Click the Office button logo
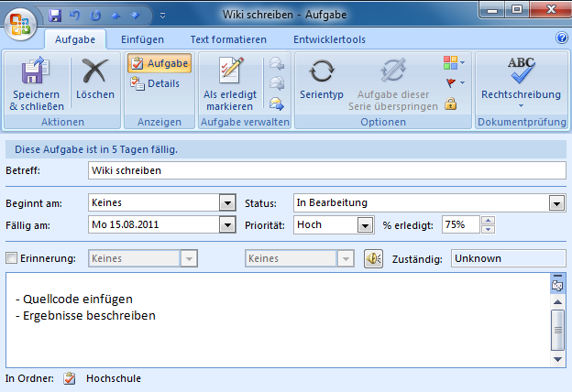572x392 pixels. 20,21
